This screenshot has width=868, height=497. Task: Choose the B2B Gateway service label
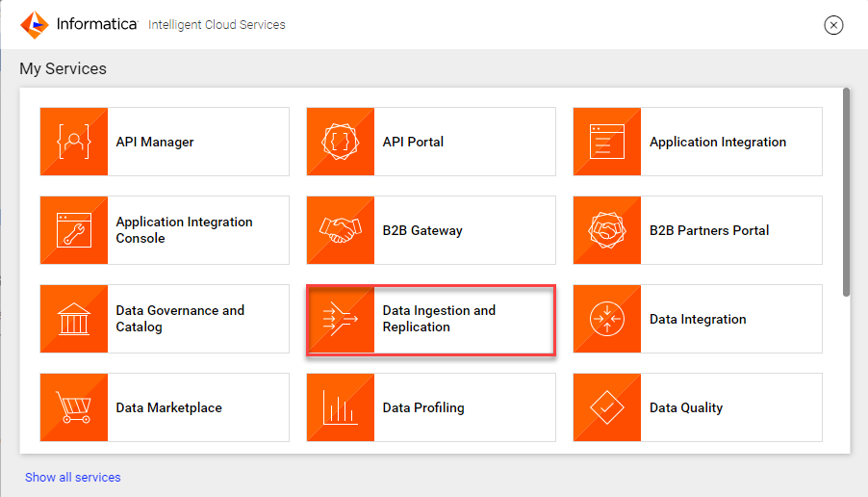(x=422, y=230)
